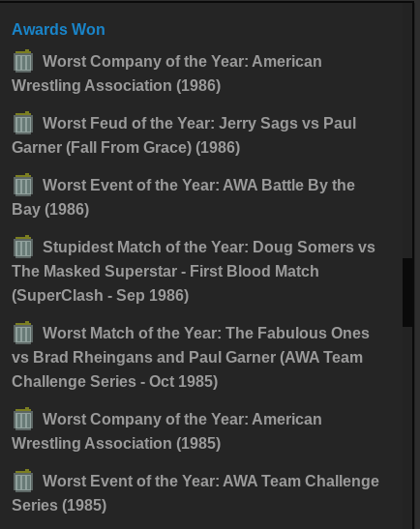420x529 pixels.
Task: Open Worst Company of the Year 1985 entry
Action: [x=166, y=431]
